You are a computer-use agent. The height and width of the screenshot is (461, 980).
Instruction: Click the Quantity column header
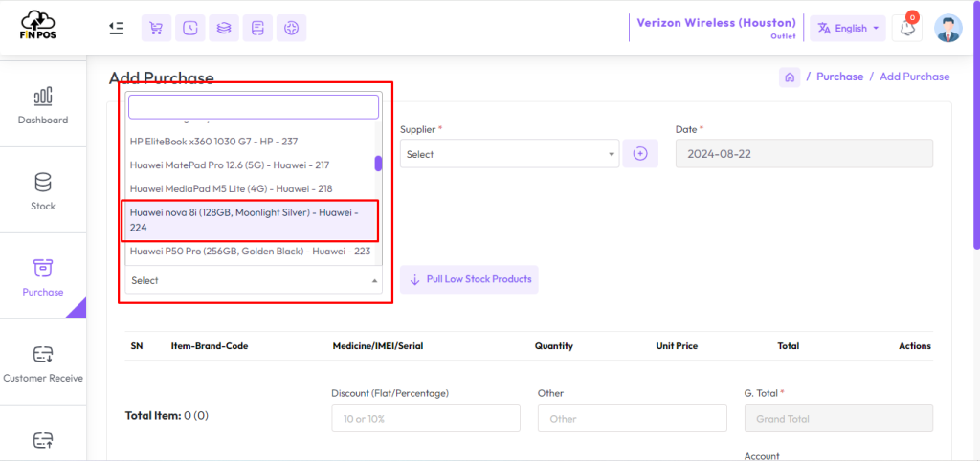tap(554, 346)
